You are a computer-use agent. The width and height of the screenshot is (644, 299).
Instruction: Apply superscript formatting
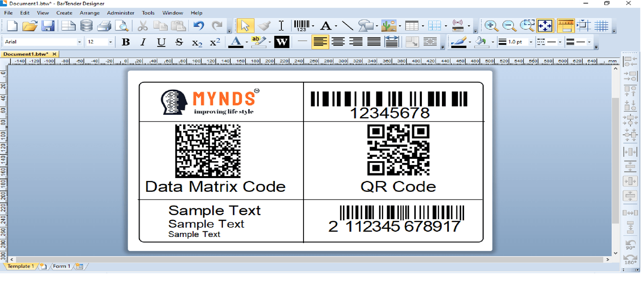pos(215,42)
